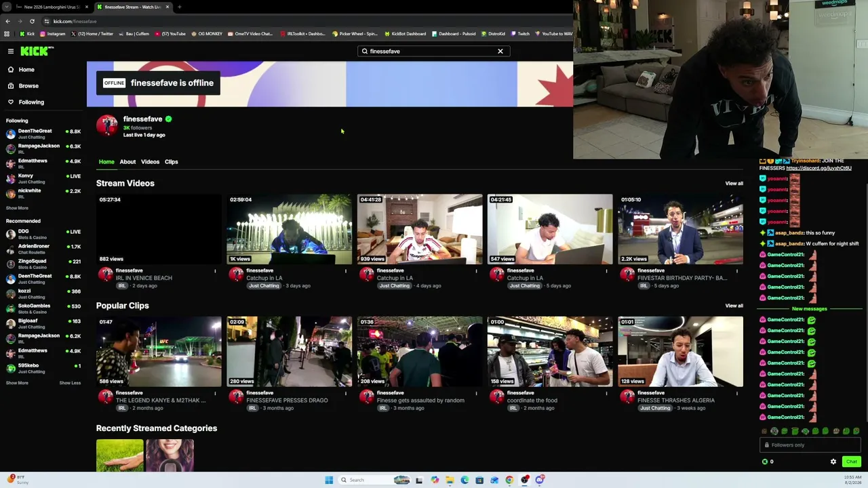868x488 pixels.
Task: Open Browse in the Kick sidebar
Action: pos(28,86)
